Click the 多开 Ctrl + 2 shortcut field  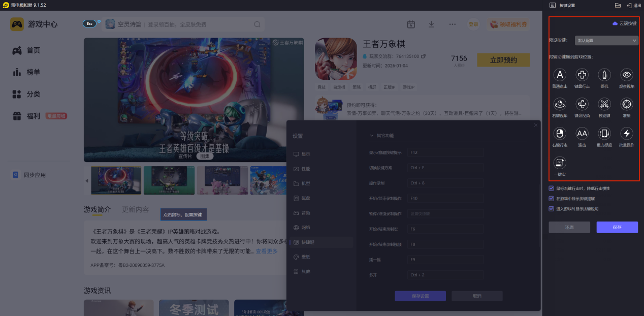coord(445,275)
